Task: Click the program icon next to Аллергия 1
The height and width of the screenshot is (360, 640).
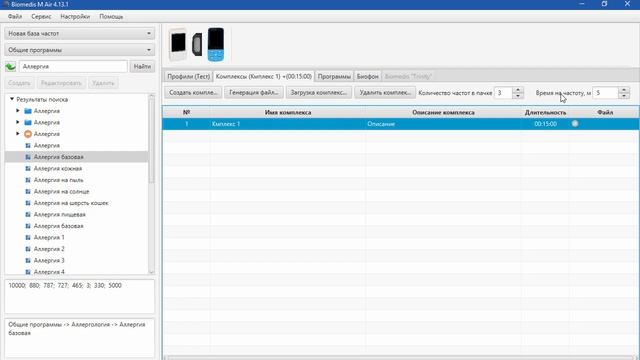Action: pos(28,237)
